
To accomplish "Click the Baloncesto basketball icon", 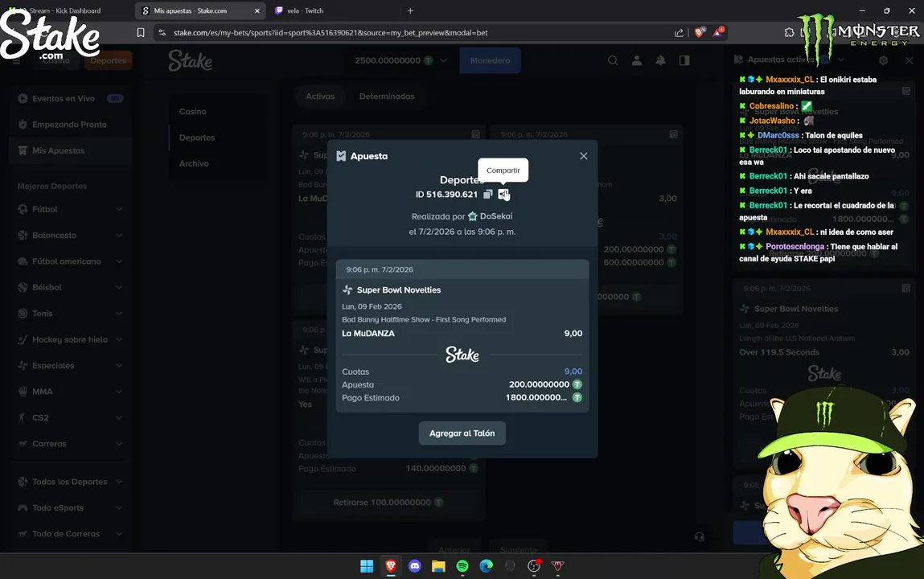I will coord(23,235).
